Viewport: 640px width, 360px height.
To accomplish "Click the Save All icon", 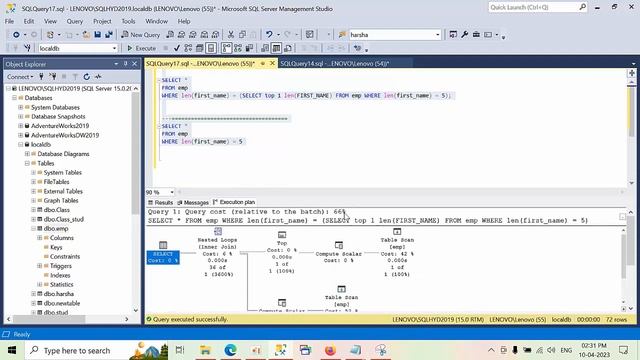I will click(x=109, y=35).
